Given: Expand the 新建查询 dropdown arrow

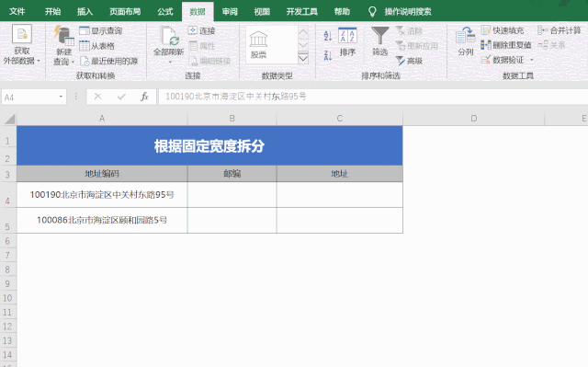Looking at the screenshot, I should coord(73,62).
